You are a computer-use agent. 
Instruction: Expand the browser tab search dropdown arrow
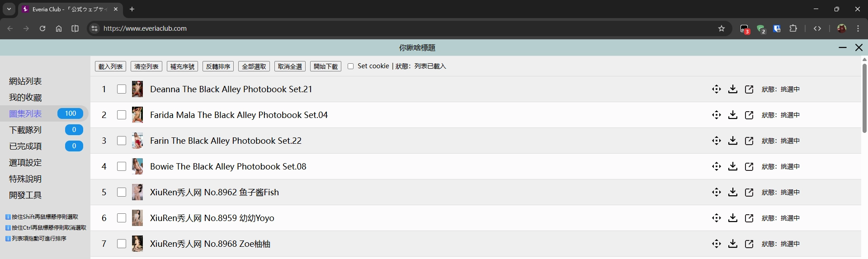coord(9,9)
